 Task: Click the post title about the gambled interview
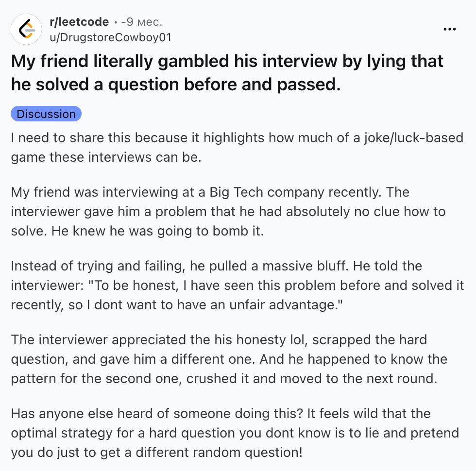227,72
